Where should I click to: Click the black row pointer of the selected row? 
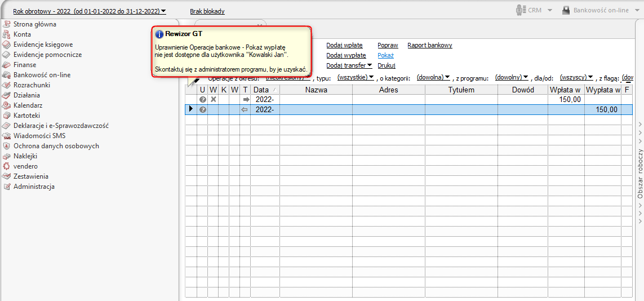coord(191,109)
